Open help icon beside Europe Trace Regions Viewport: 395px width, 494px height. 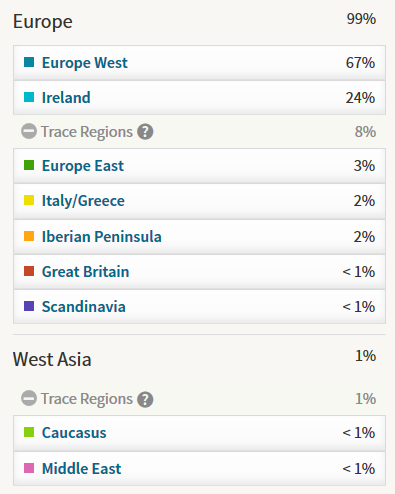click(x=145, y=132)
